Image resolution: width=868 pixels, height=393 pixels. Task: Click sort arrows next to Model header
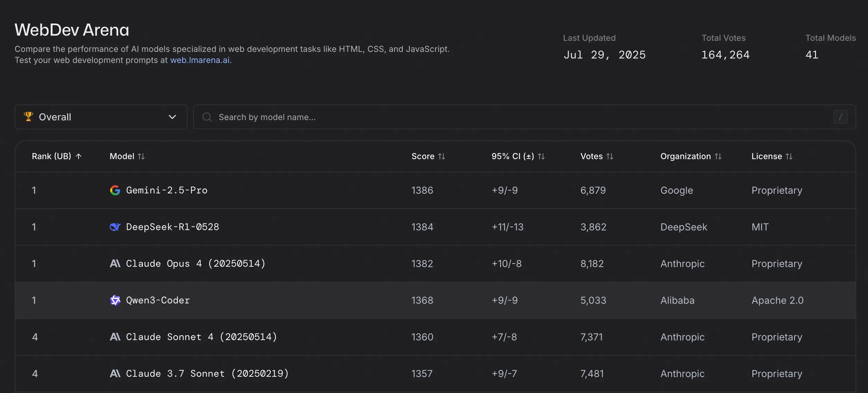[x=141, y=156]
